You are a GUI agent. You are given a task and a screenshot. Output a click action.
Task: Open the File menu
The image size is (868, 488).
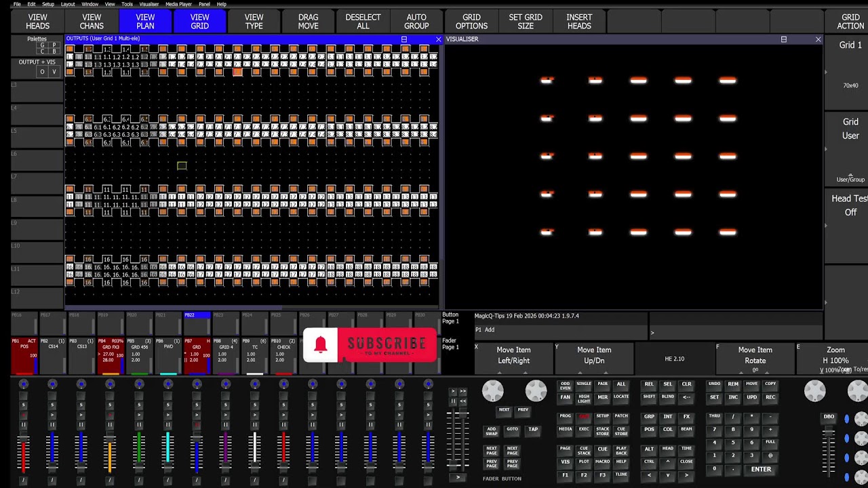click(x=17, y=4)
